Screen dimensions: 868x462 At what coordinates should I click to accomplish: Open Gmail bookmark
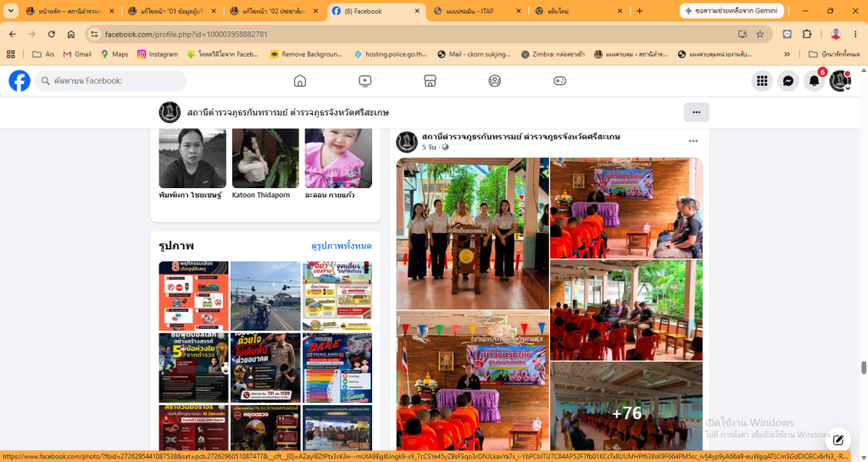pos(77,54)
